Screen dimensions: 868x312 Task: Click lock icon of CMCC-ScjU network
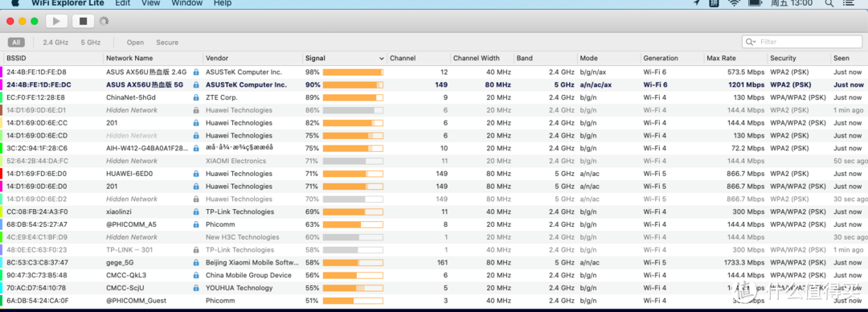pyautogui.click(x=196, y=288)
